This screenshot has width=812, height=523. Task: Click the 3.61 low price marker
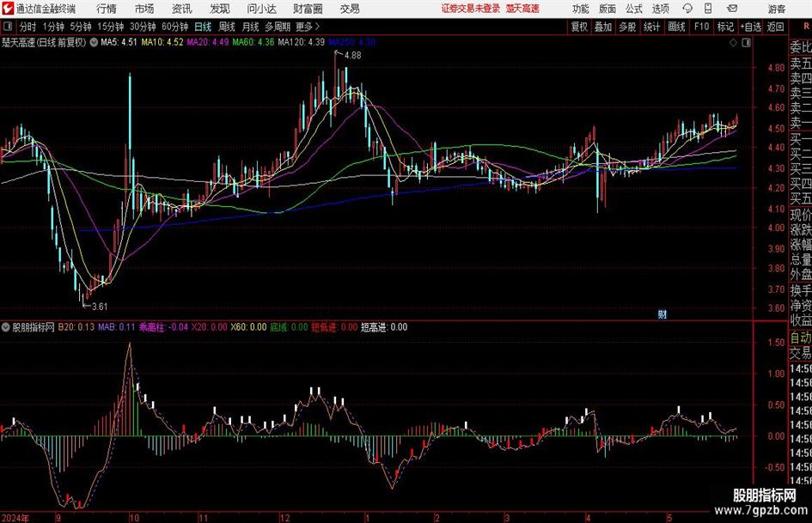pos(99,307)
